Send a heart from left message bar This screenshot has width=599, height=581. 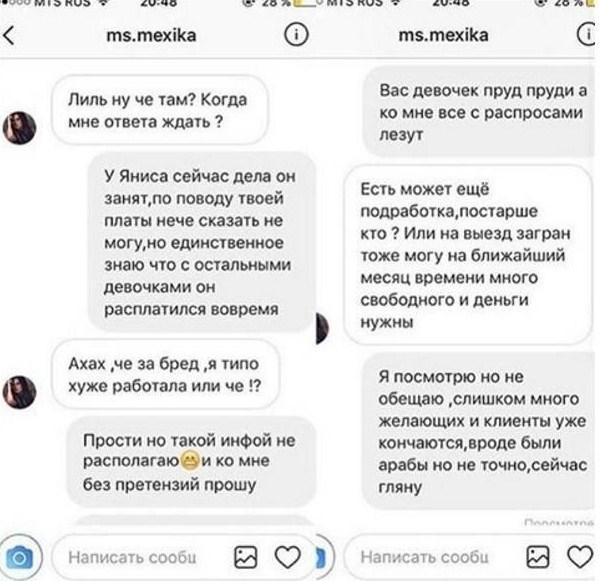(x=288, y=557)
